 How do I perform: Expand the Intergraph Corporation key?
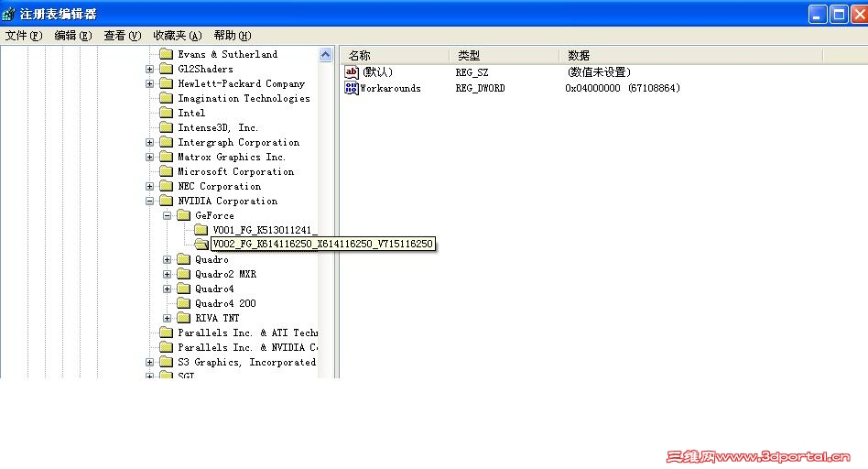point(149,142)
